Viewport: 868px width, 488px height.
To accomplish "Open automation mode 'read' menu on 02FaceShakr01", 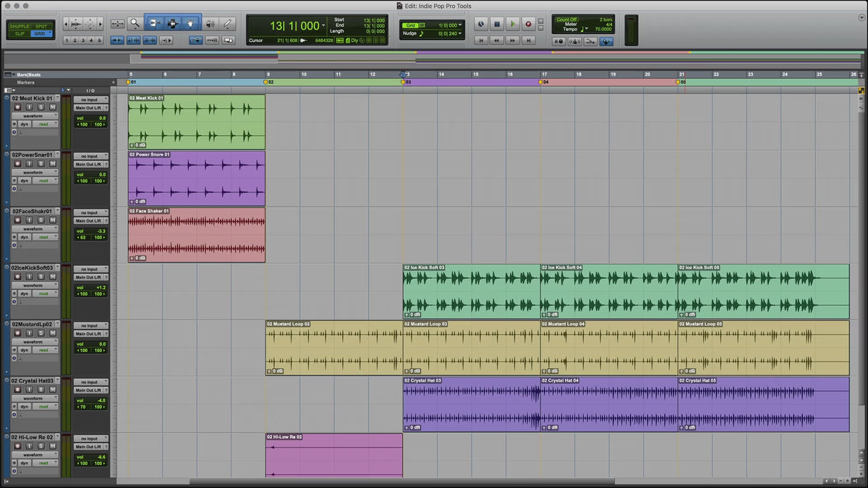I will [x=44, y=237].
